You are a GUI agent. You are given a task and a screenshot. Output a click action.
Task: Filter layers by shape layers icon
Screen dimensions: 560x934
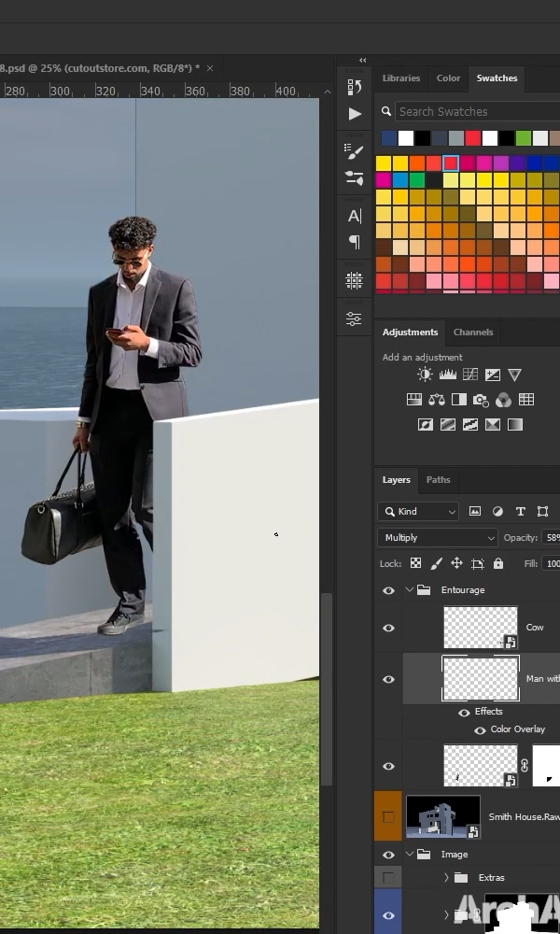(x=543, y=511)
